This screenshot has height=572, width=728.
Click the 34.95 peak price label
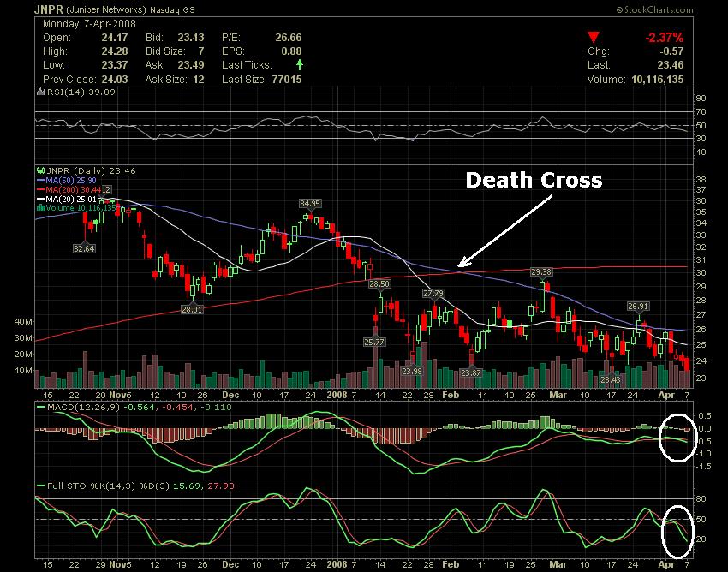coord(310,203)
